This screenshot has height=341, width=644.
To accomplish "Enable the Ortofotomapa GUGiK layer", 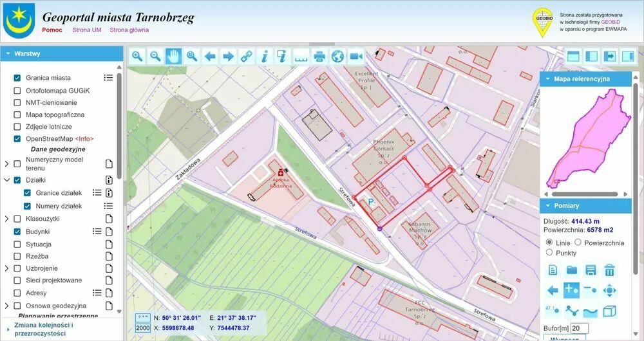I will 17,91.
